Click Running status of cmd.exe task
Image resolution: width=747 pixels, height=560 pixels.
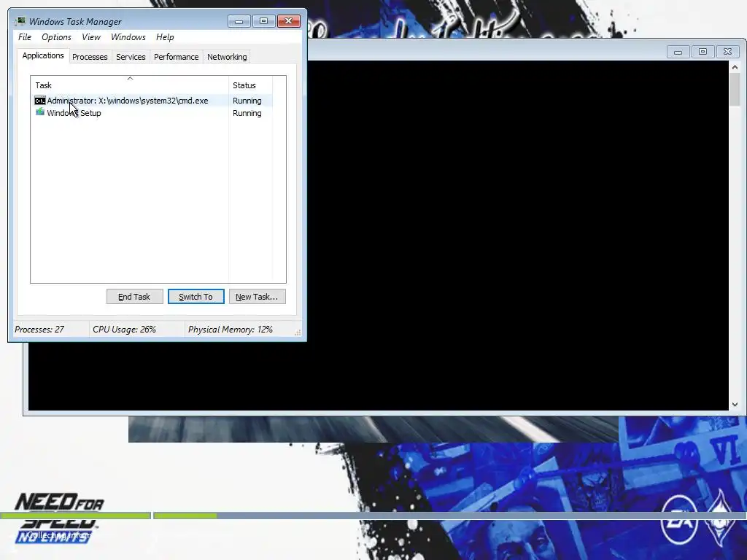click(x=247, y=101)
